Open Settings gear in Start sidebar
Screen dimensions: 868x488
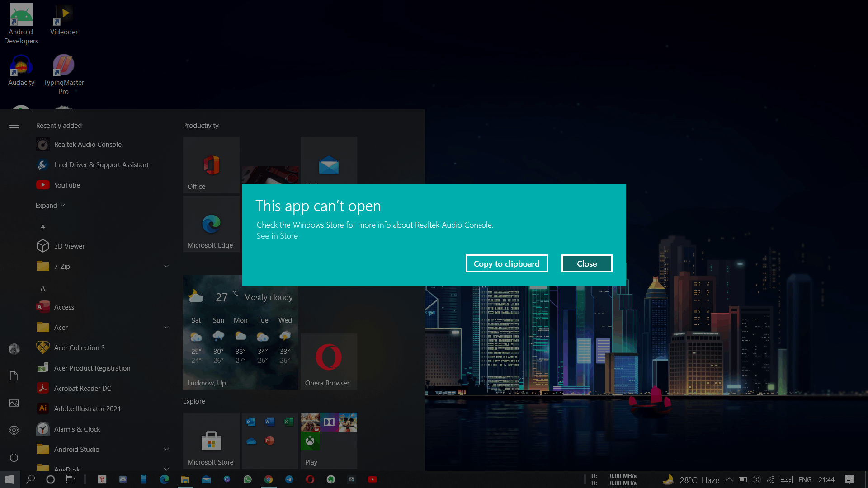click(14, 430)
